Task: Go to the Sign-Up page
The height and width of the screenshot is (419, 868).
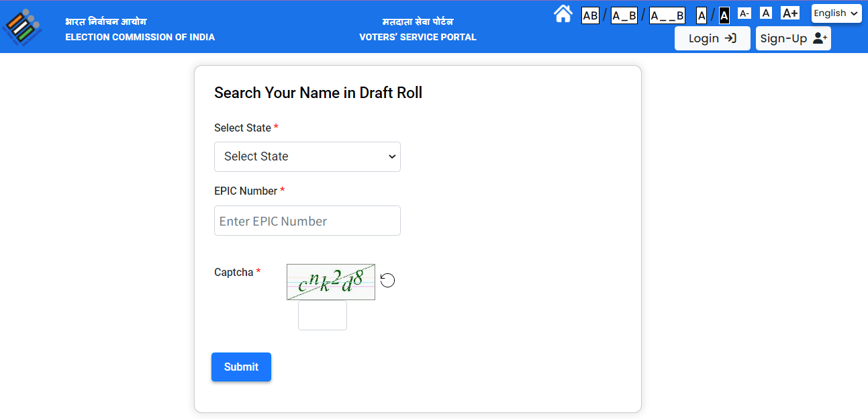Action: point(793,38)
